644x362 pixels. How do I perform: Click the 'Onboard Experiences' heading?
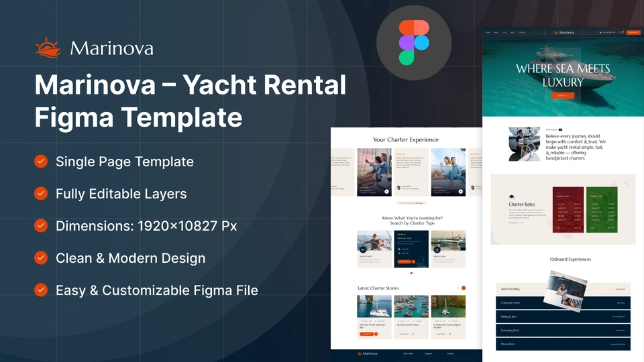(x=570, y=259)
